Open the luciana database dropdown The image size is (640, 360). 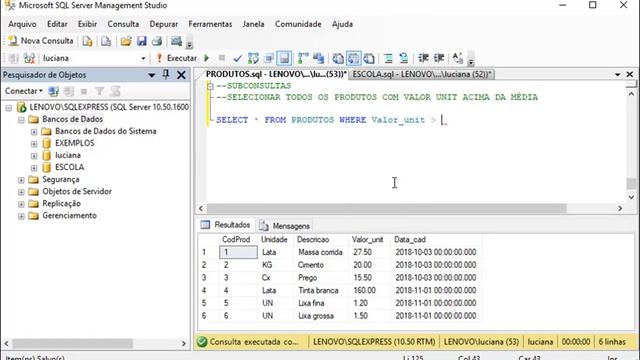[143, 58]
